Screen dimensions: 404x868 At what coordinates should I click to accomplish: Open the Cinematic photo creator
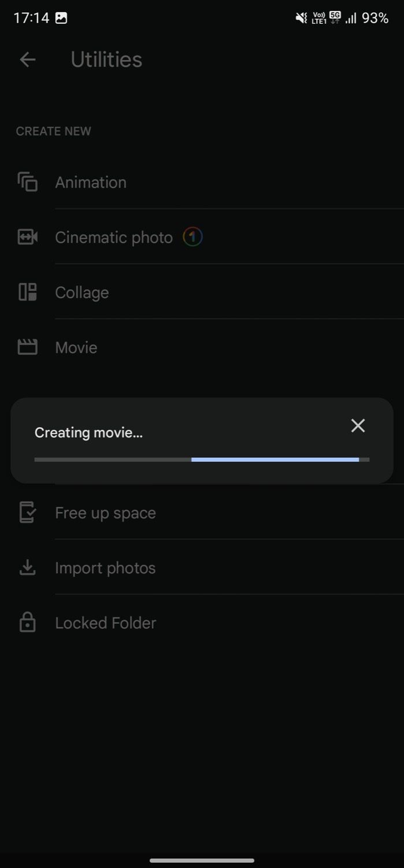pyautogui.click(x=113, y=237)
